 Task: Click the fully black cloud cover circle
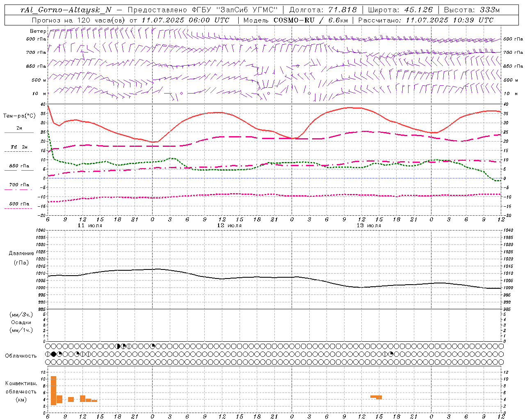click(54, 354)
